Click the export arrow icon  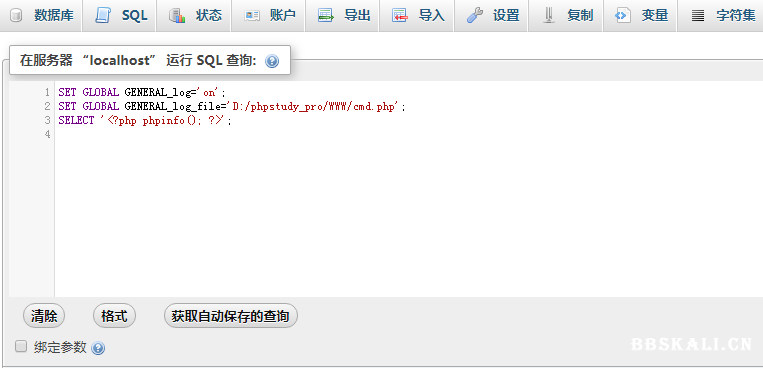(326, 16)
